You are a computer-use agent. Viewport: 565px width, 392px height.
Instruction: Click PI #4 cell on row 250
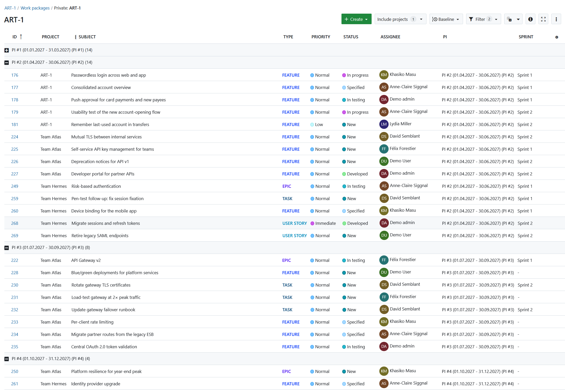pyautogui.click(x=478, y=371)
